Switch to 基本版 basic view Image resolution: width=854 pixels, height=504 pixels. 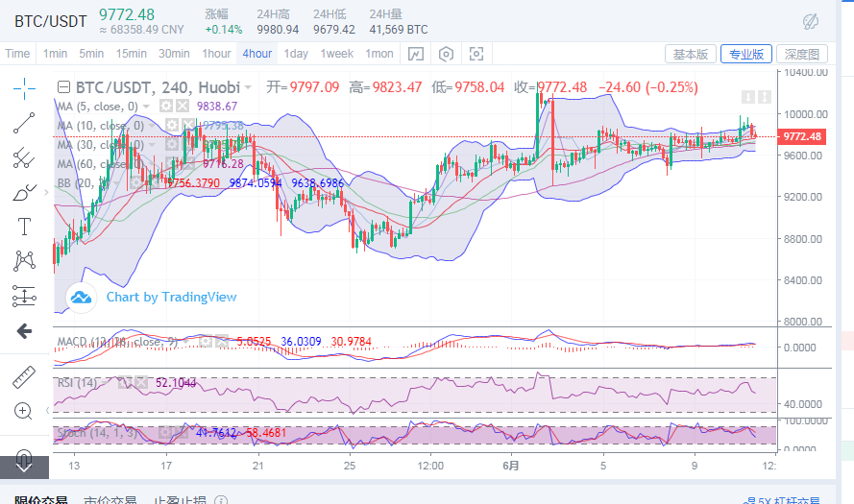(x=690, y=55)
